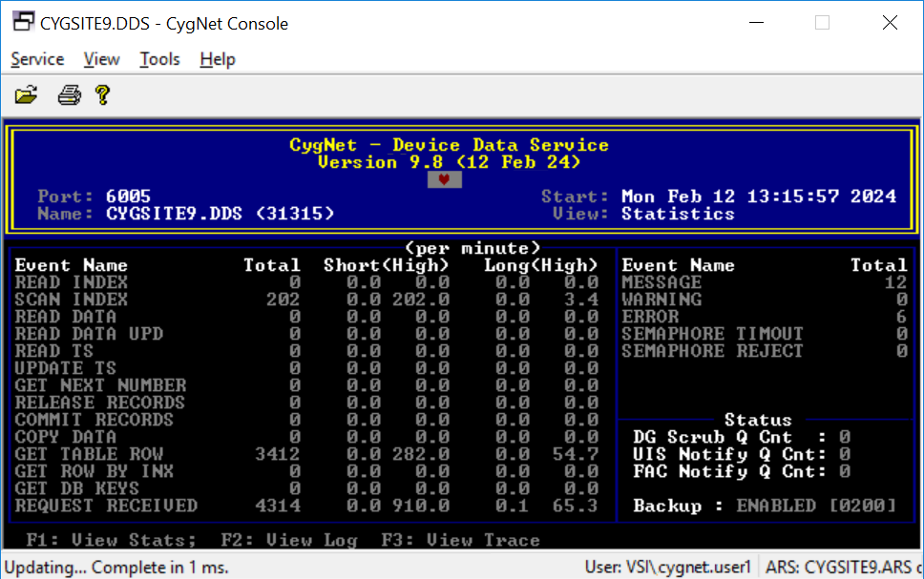This screenshot has width=924, height=579.
Task: Click the User: VSI\cygnet.user1 status bar entry
Action: click(667, 568)
